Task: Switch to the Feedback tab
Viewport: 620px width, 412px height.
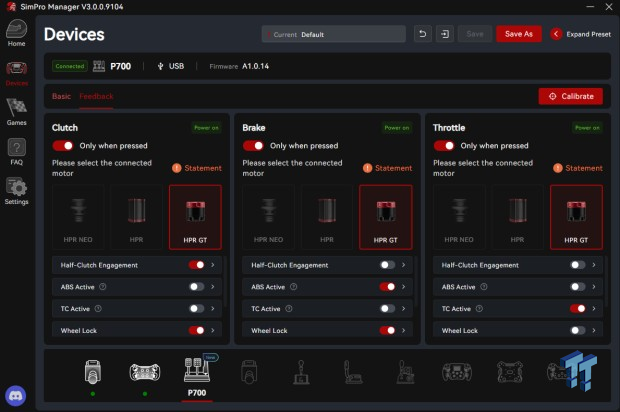Action: [96, 96]
